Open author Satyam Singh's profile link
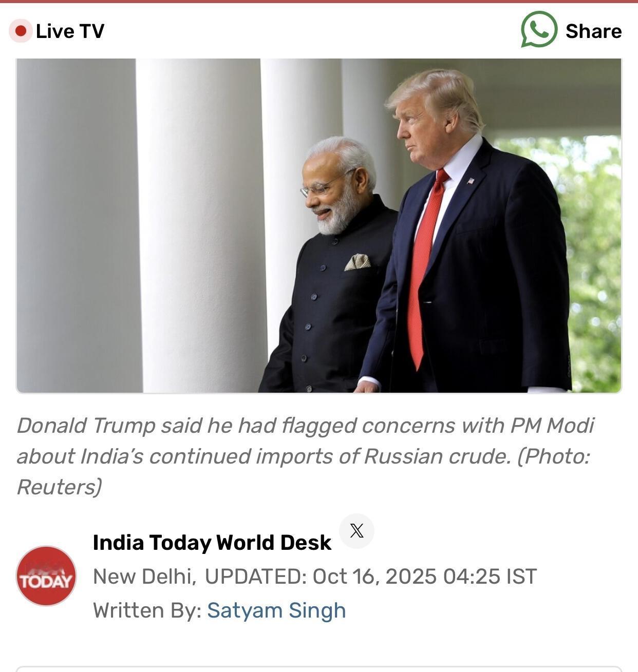Viewport: 638px width, 672px height. tap(276, 610)
